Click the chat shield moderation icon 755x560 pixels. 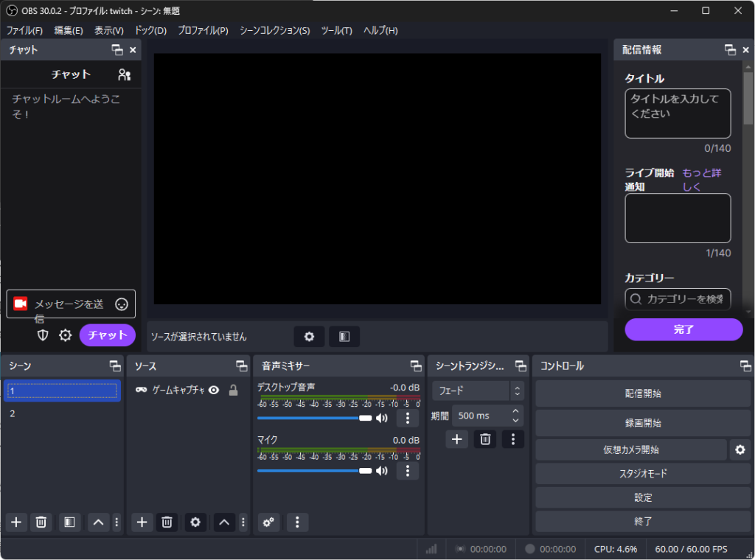44,335
